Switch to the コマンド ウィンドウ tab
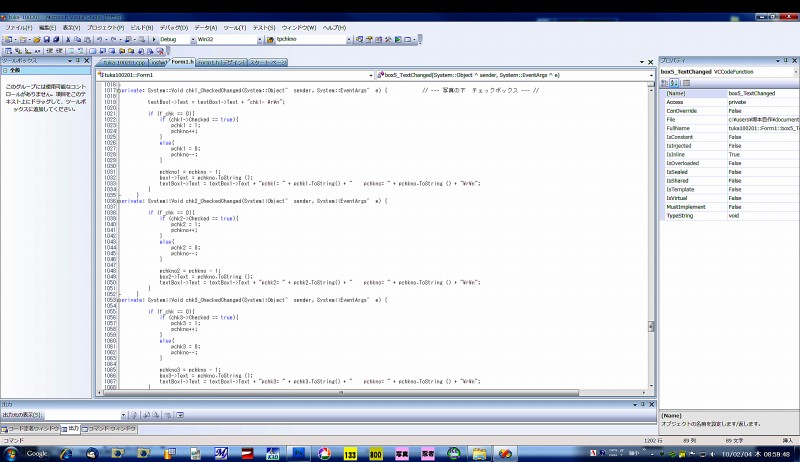The width and height of the screenshot is (800, 462). (x=110, y=428)
